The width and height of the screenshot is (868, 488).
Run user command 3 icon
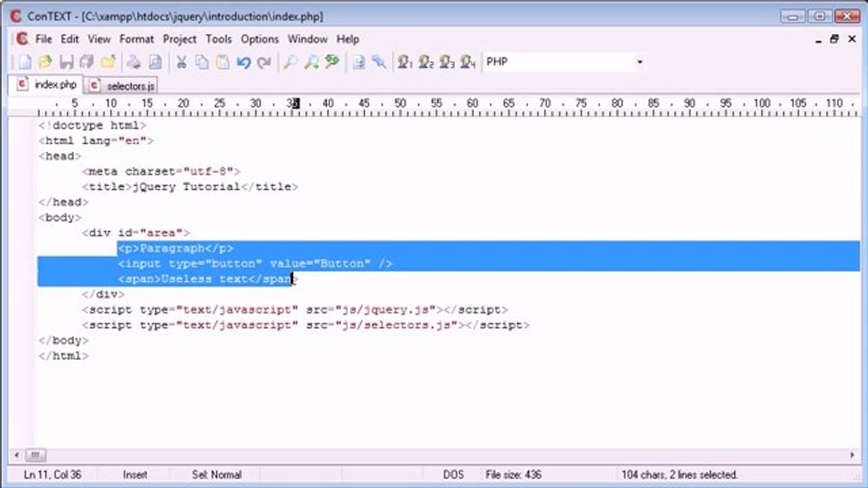click(447, 62)
